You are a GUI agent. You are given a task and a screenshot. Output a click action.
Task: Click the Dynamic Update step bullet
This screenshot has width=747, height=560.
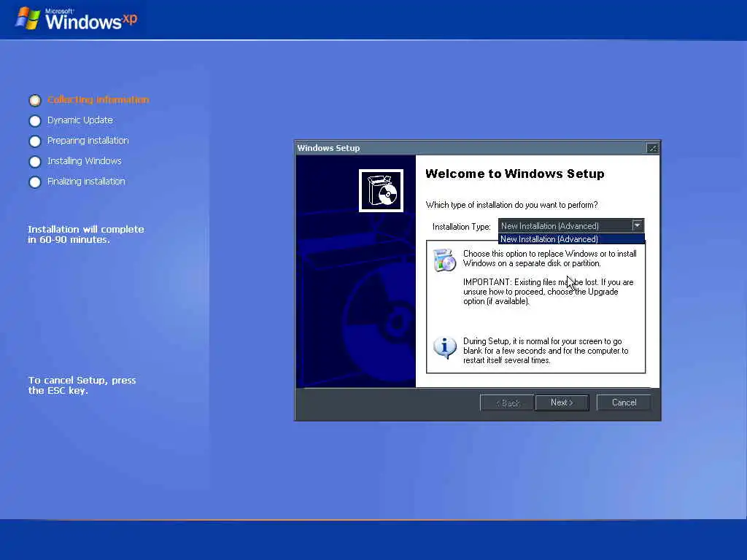tap(35, 121)
